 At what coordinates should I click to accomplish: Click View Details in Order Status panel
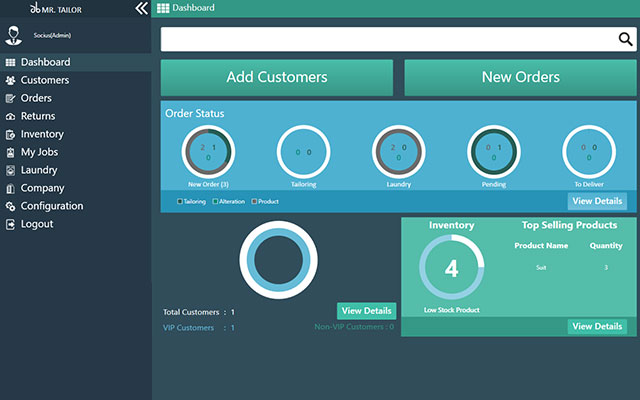coord(597,201)
